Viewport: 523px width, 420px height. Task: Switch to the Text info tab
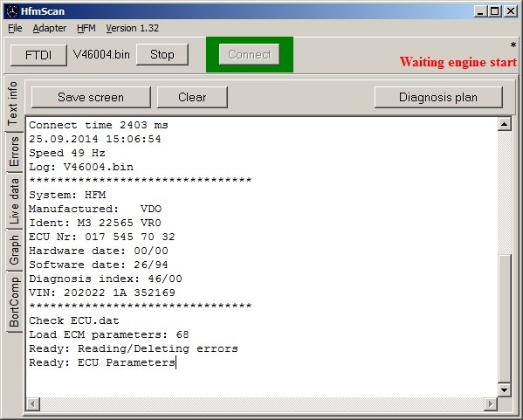point(13,103)
